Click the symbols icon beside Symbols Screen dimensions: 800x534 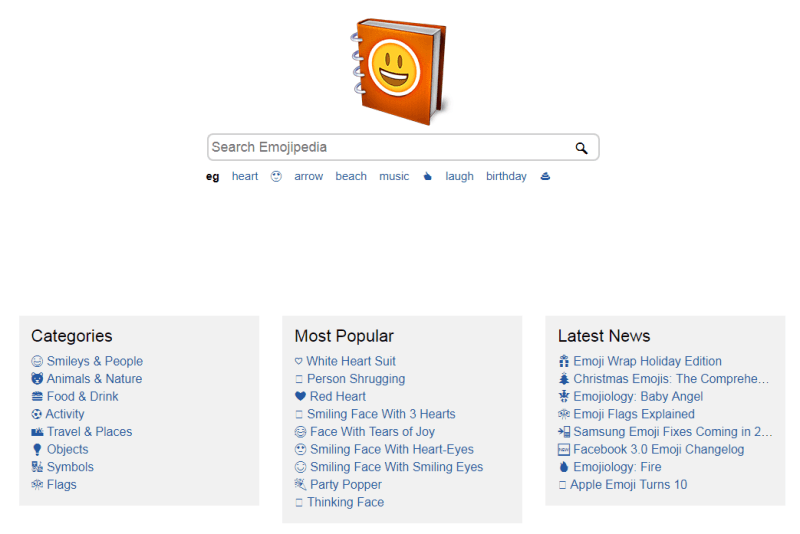37,467
